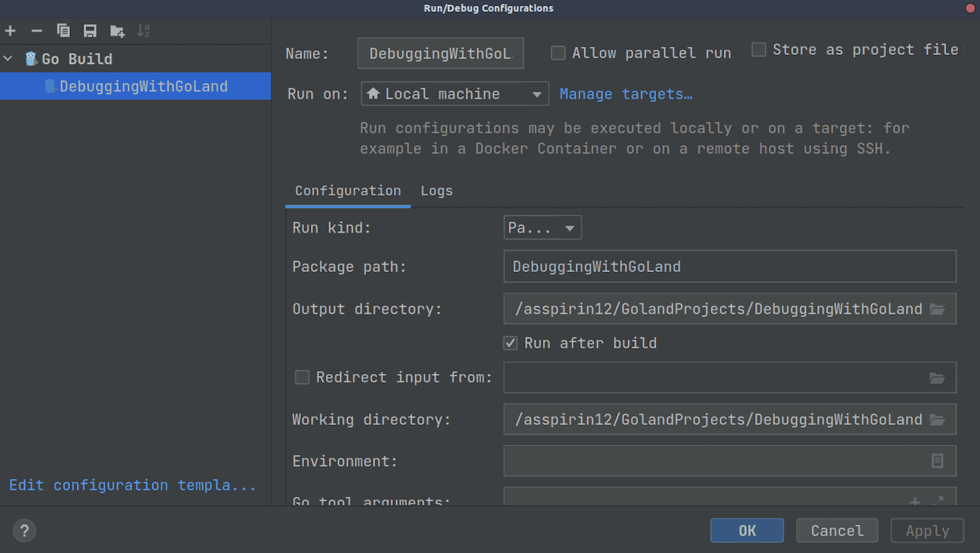The height and width of the screenshot is (553, 980).
Task: Focus the Name input field
Action: click(440, 54)
